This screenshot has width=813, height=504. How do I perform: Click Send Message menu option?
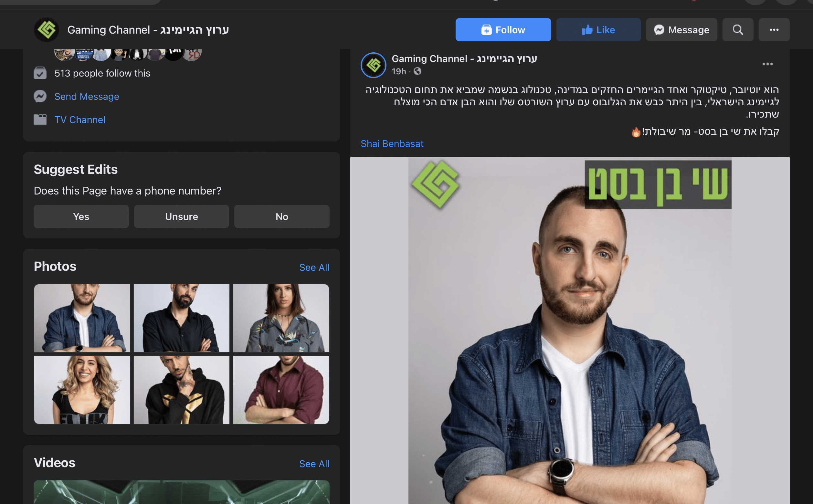click(87, 96)
